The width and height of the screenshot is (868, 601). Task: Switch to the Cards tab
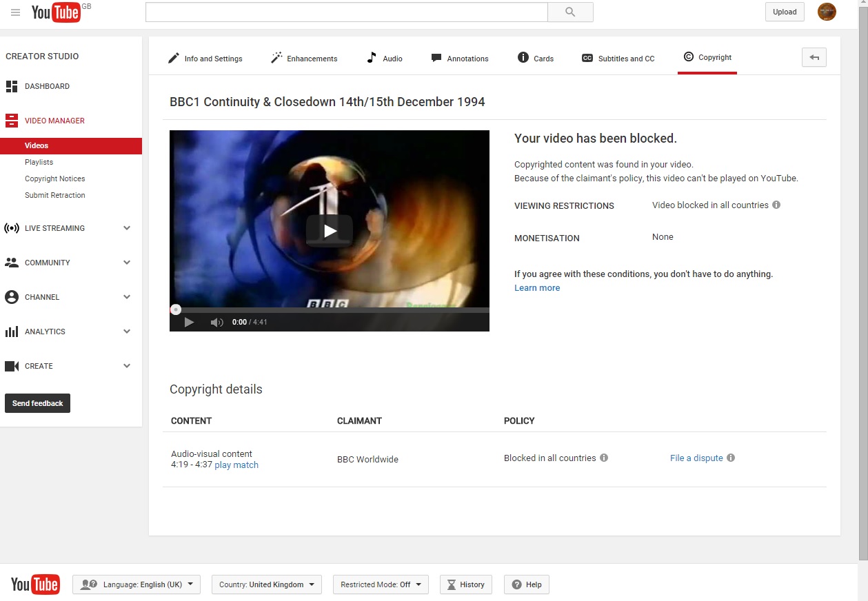(536, 58)
